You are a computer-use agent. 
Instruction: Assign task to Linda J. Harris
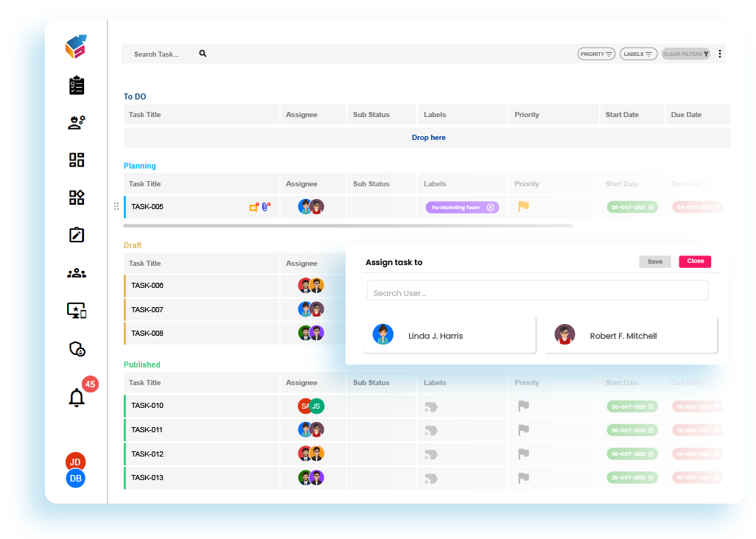(449, 335)
